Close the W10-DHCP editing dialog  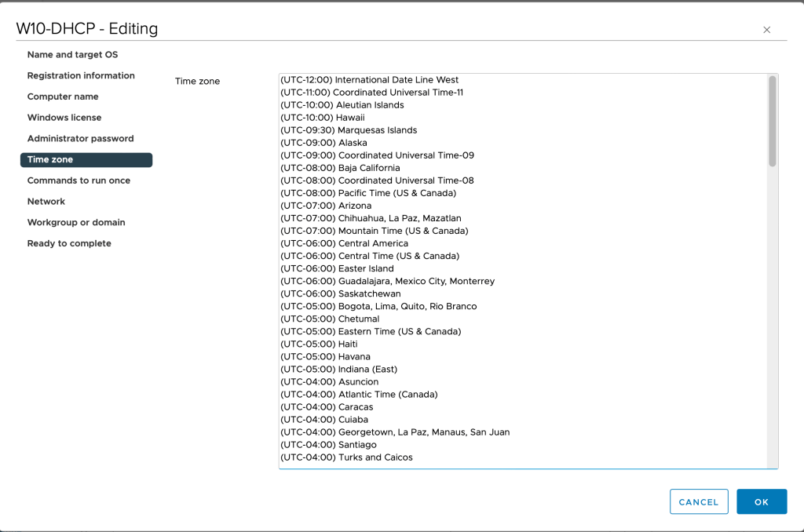coord(766,30)
